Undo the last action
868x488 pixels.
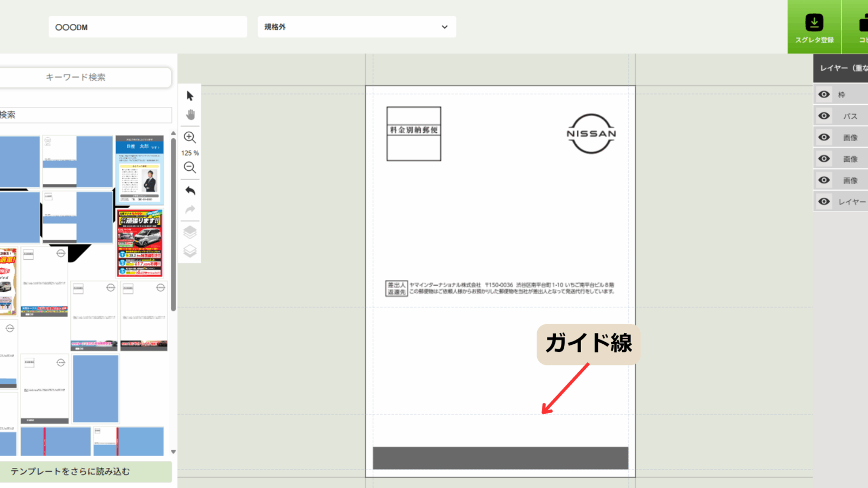[190, 190]
